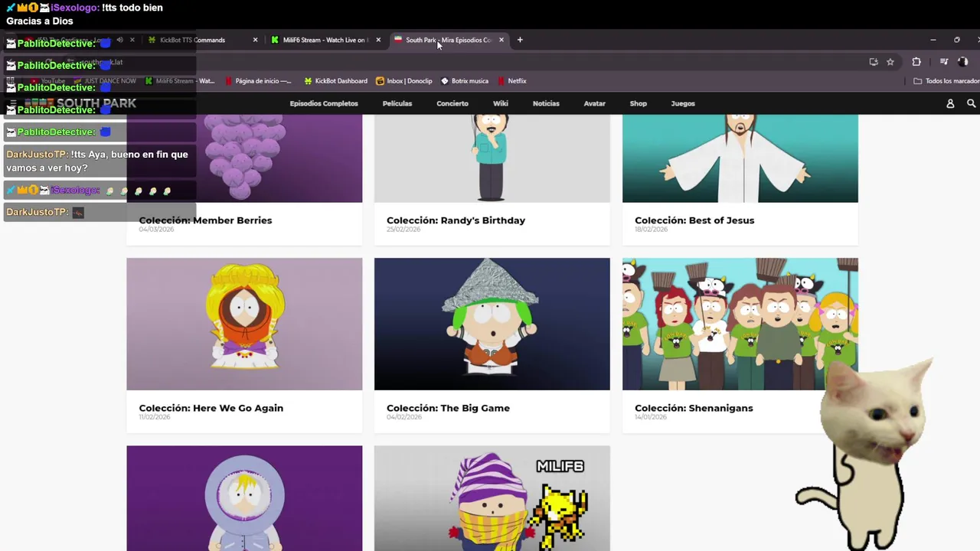
Task: Switch to the KickBot TTS Commands tab
Action: 202,40
